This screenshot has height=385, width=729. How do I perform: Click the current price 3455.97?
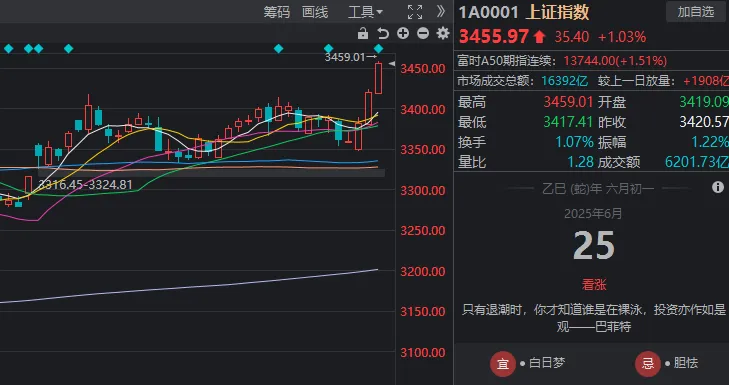click(x=494, y=37)
